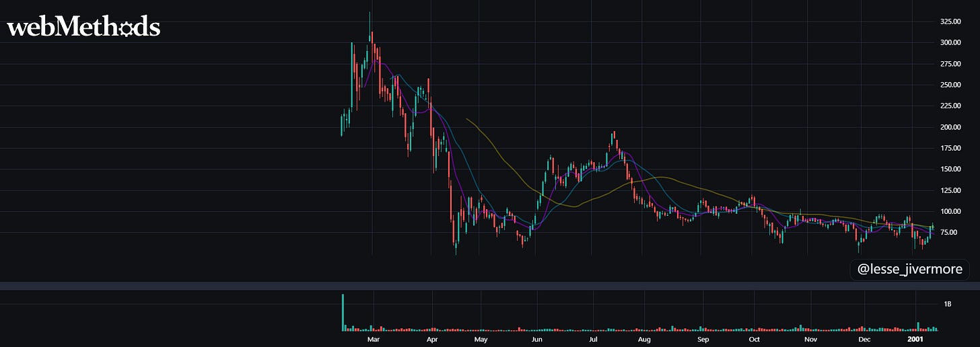The image size is (980, 347).
Task: Open the @lesse_jivermore watermark label
Action: (x=910, y=270)
